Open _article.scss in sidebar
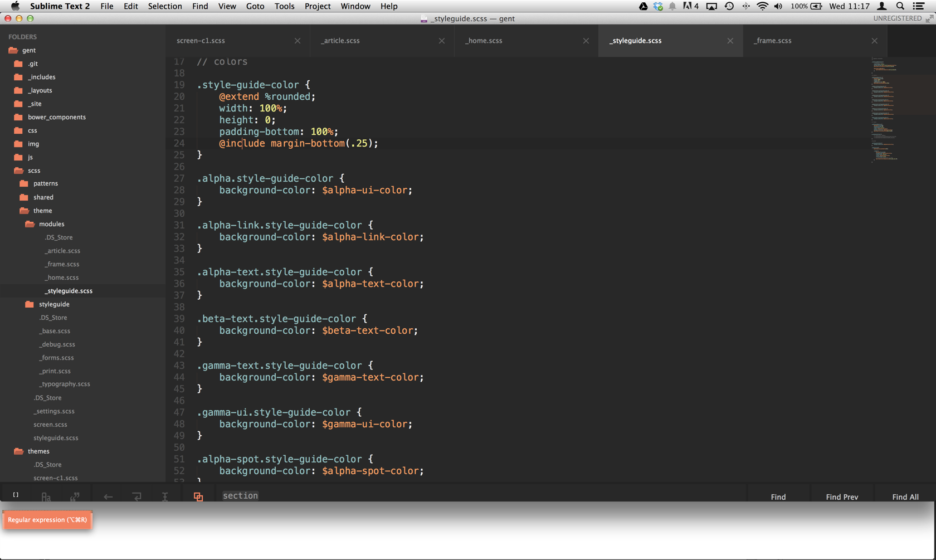Image resolution: width=936 pixels, height=560 pixels. [62, 251]
